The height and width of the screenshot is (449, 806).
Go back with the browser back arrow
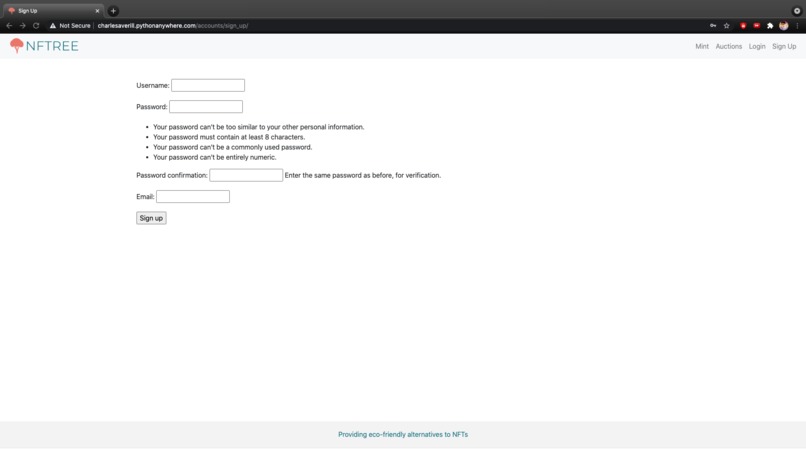9,26
